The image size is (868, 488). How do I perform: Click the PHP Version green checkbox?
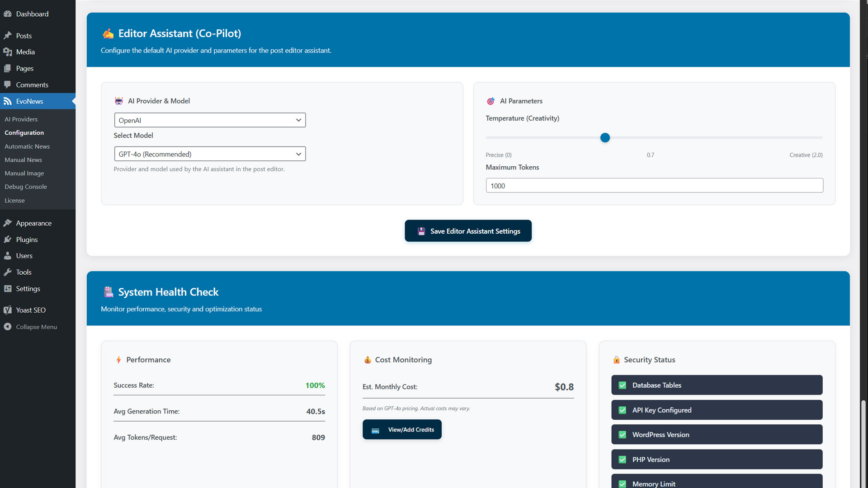(623, 460)
